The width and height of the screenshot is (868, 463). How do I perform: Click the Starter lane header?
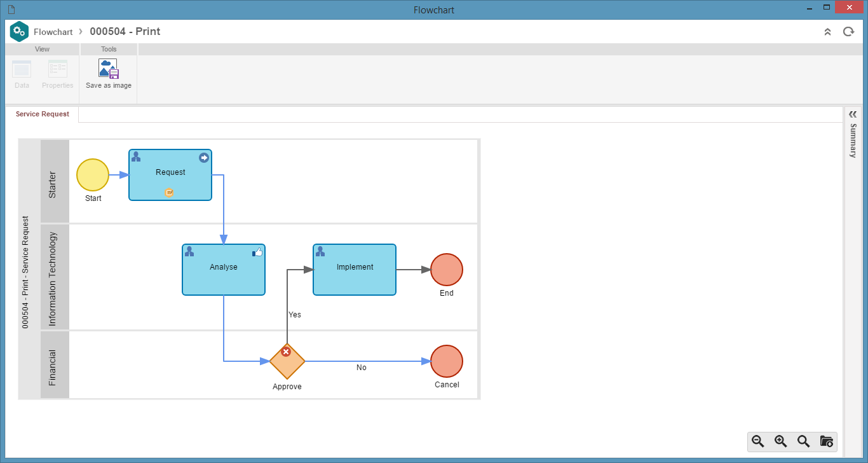(x=55, y=181)
